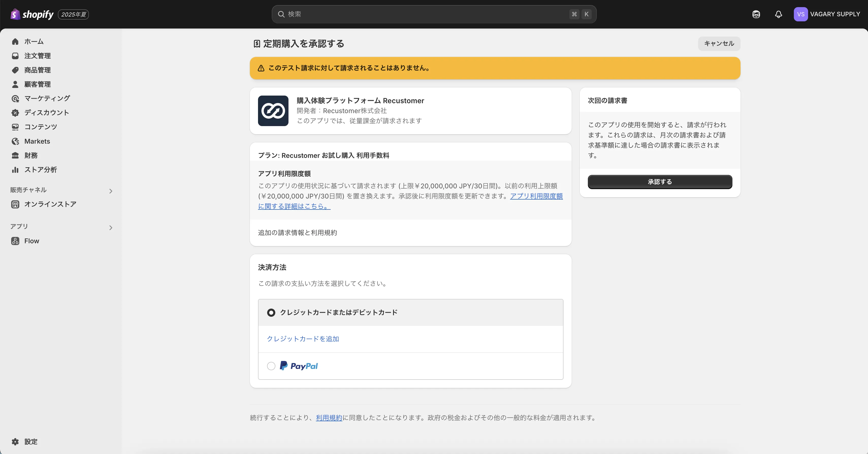Click the 販売チャネル section label
Image resolution: width=868 pixels, height=454 pixels.
(x=28, y=190)
